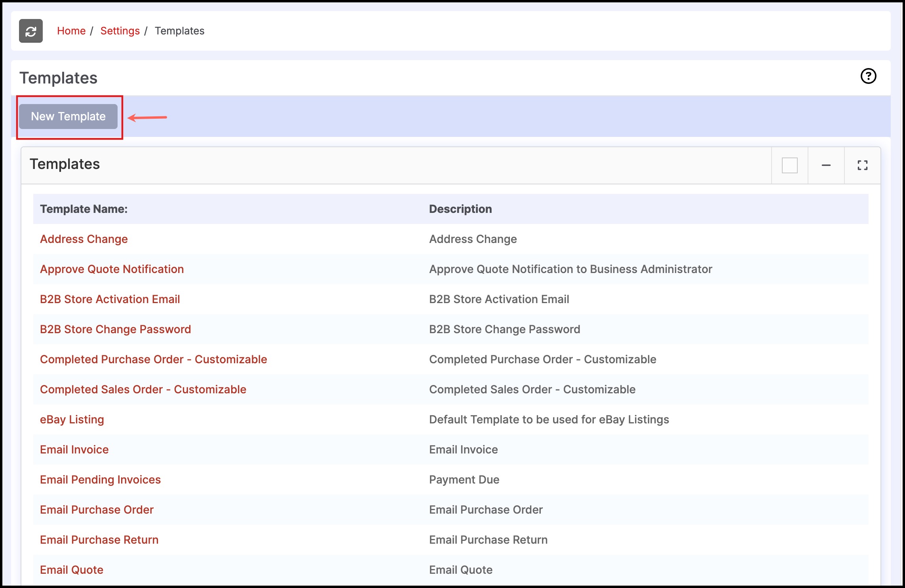Expand Templates panel to fullscreen
This screenshot has width=905, height=588.
[x=862, y=165]
